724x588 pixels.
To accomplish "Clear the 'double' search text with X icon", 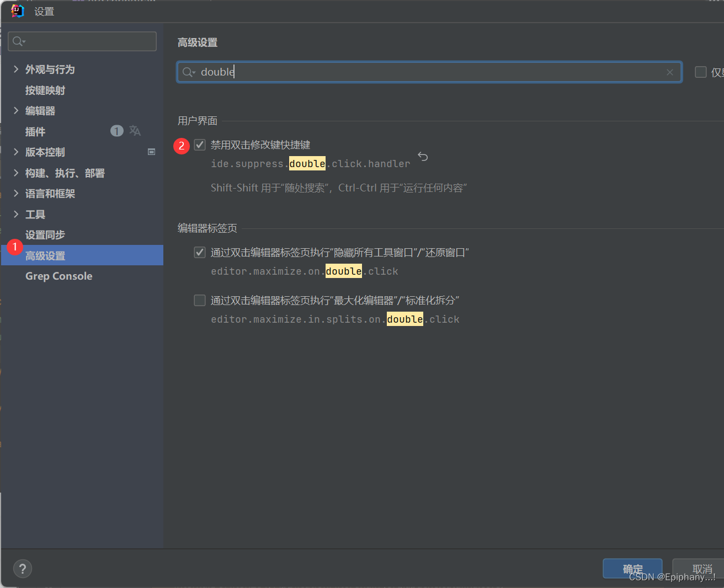I will click(x=669, y=72).
